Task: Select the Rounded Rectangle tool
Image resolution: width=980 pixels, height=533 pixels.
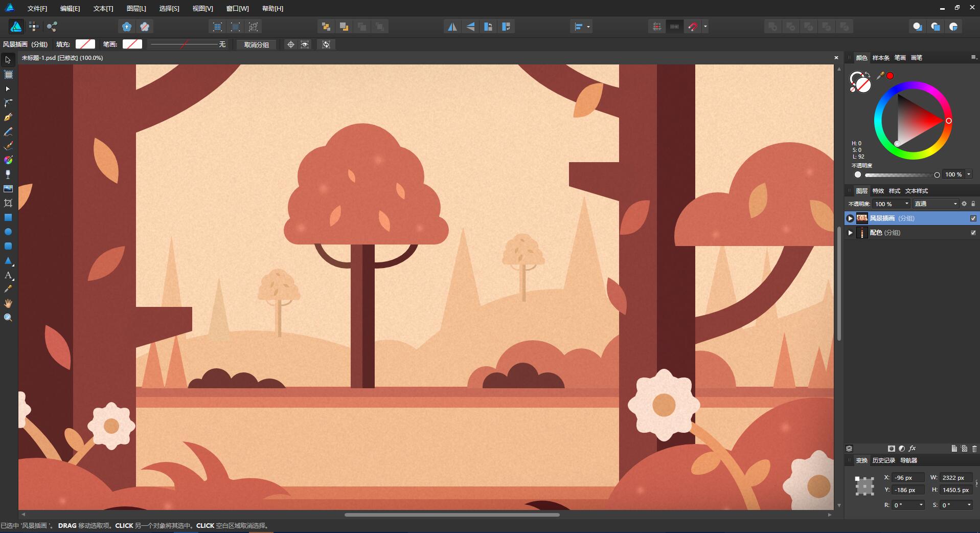Action: tap(8, 246)
